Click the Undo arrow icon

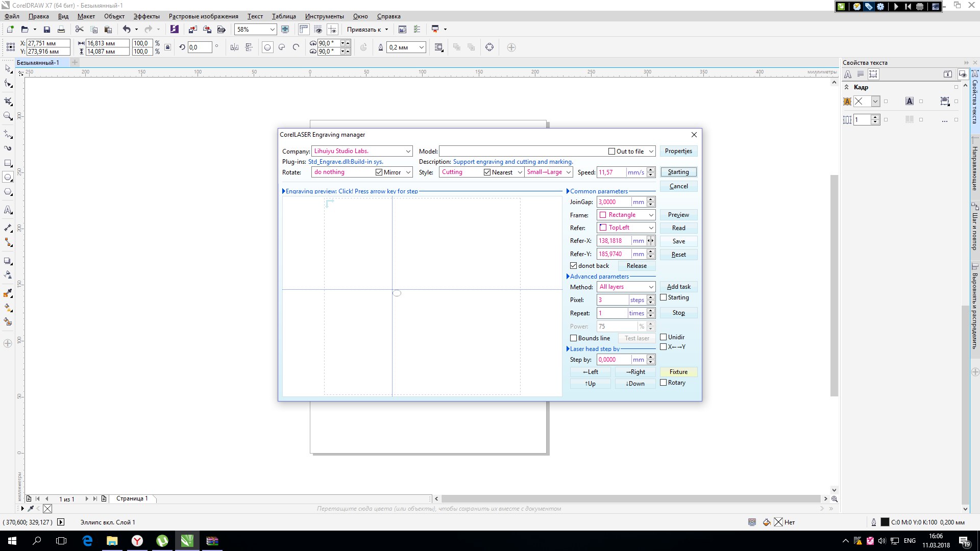(126, 30)
